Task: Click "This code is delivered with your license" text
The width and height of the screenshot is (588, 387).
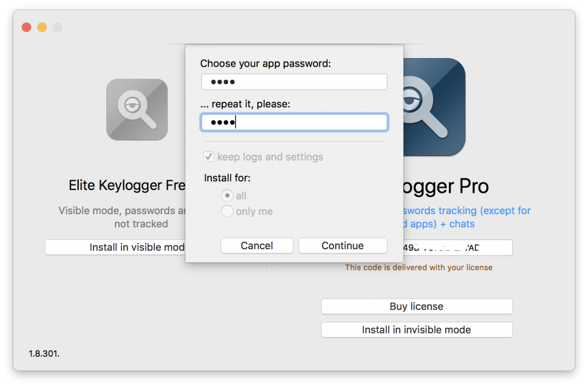Action: 419,268
